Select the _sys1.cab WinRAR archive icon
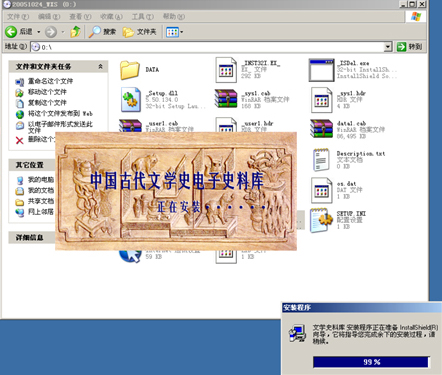442x375 pixels. (x=226, y=99)
